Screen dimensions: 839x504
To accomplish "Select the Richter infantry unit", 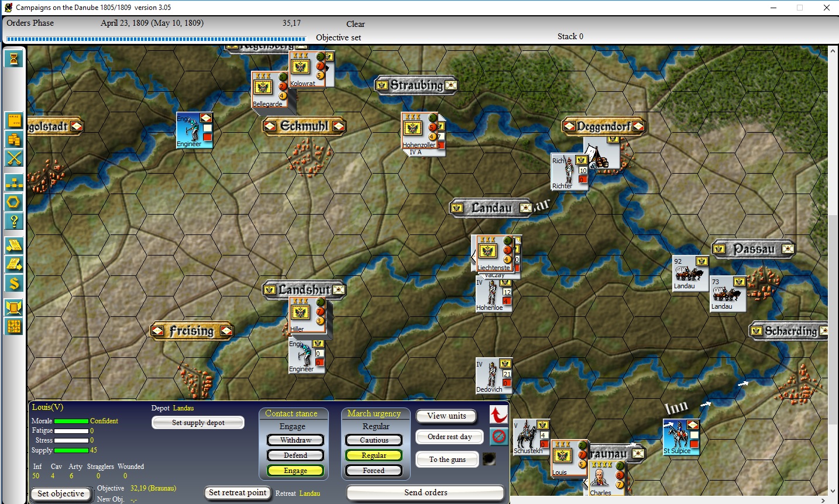I will 569,172.
